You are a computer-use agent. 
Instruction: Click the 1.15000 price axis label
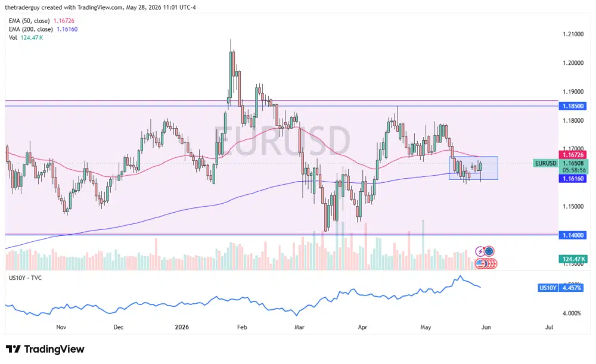573,206
